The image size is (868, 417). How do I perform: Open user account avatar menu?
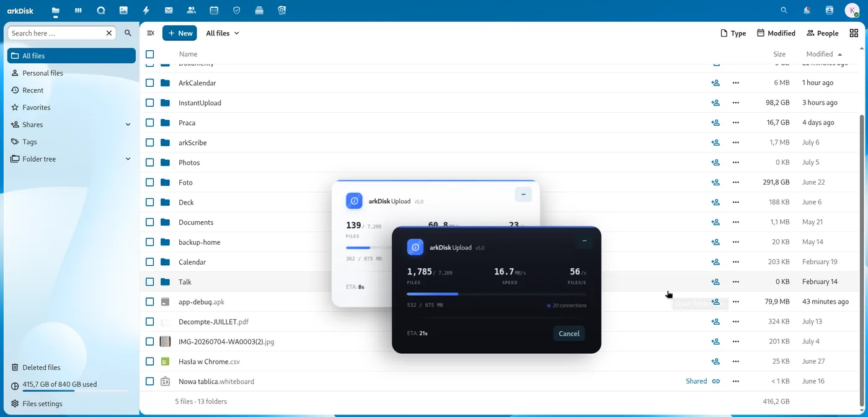(852, 11)
